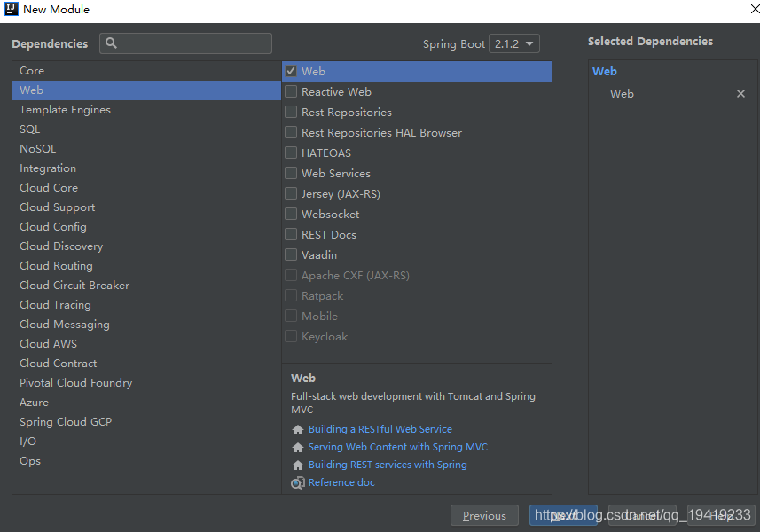Open the Cloud AWS category

click(x=146, y=343)
